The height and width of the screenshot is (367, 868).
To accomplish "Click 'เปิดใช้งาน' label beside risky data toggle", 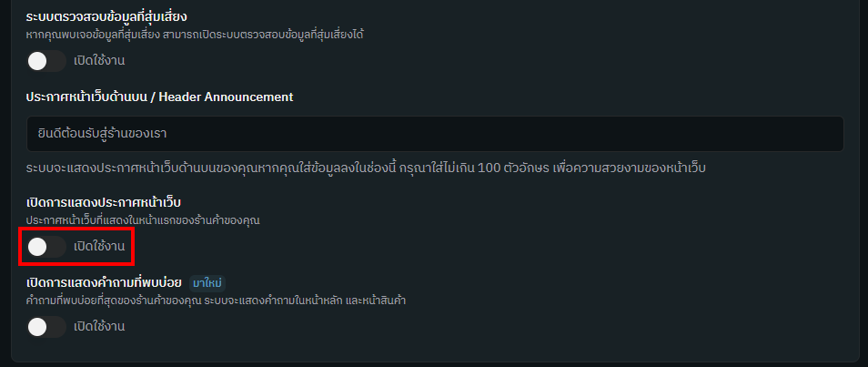I will [x=99, y=61].
